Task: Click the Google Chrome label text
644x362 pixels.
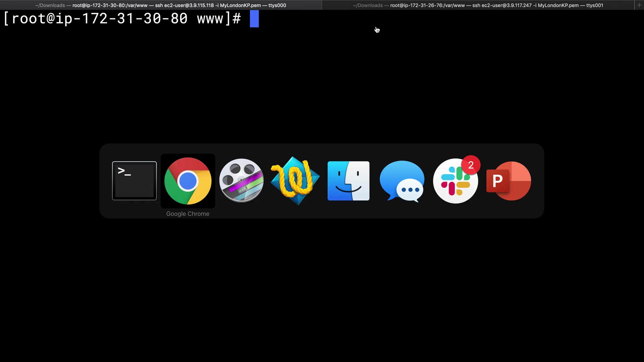Action: (187, 214)
